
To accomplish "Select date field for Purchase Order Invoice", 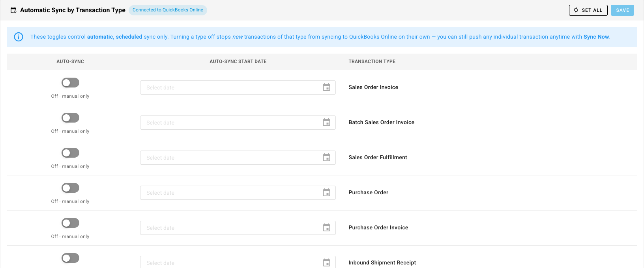I will click(238, 228).
